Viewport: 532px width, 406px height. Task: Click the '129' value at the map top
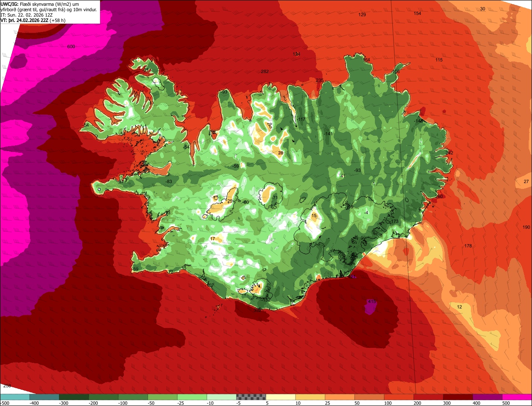point(362,15)
